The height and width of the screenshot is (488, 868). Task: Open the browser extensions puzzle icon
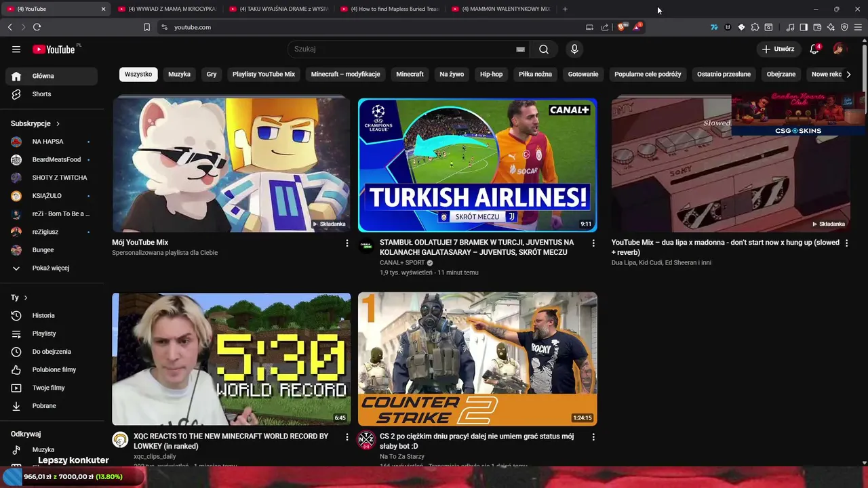click(755, 27)
